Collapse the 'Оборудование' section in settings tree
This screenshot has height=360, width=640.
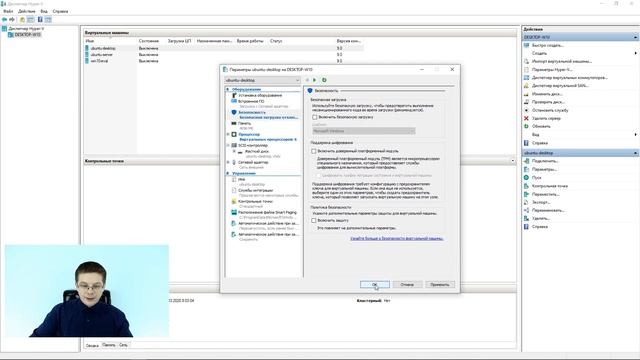click(228, 89)
